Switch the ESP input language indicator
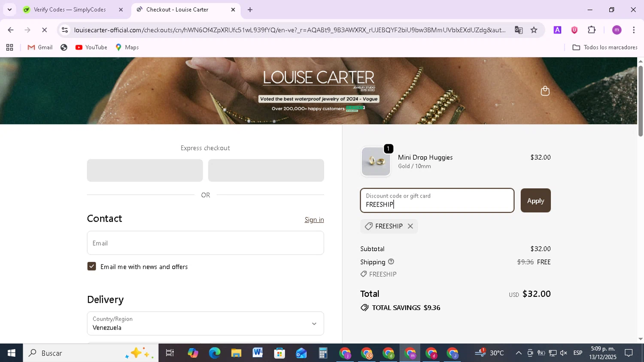Screen dimensions: 644x362 point(578,353)
